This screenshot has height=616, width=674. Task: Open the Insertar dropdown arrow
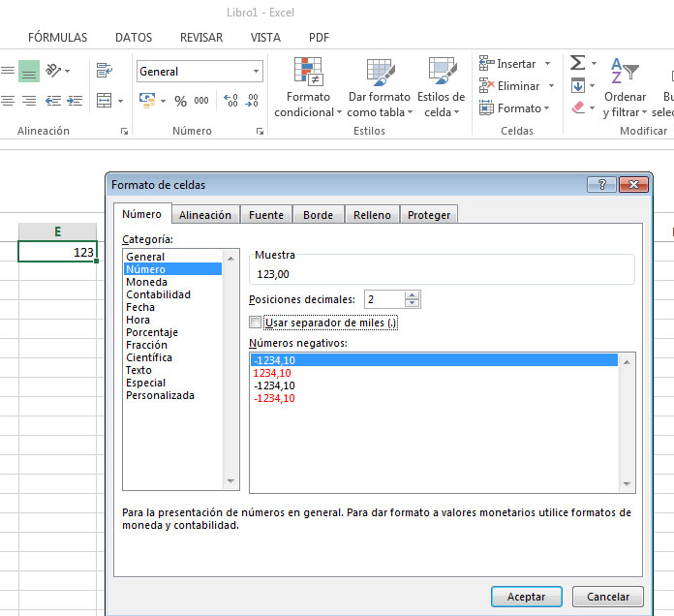click(x=547, y=64)
